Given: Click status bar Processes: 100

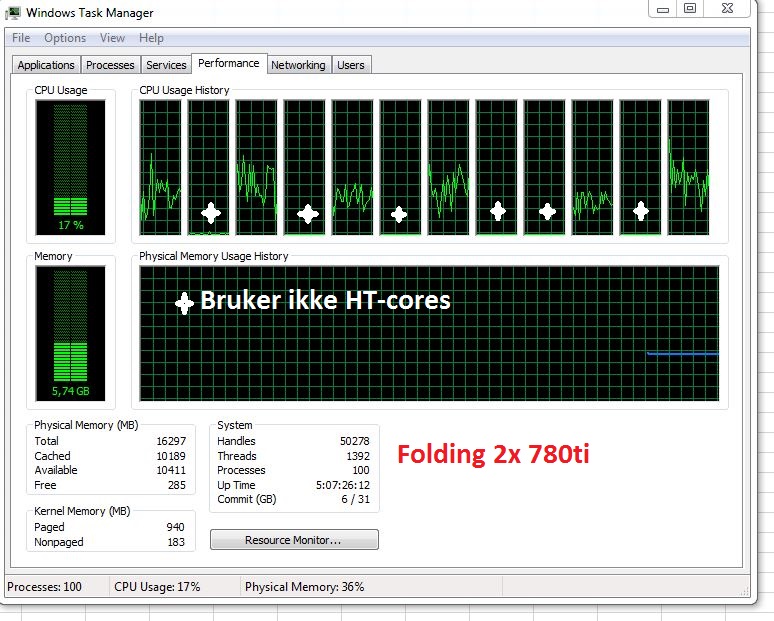Looking at the screenshot, I should coord(44,586).
